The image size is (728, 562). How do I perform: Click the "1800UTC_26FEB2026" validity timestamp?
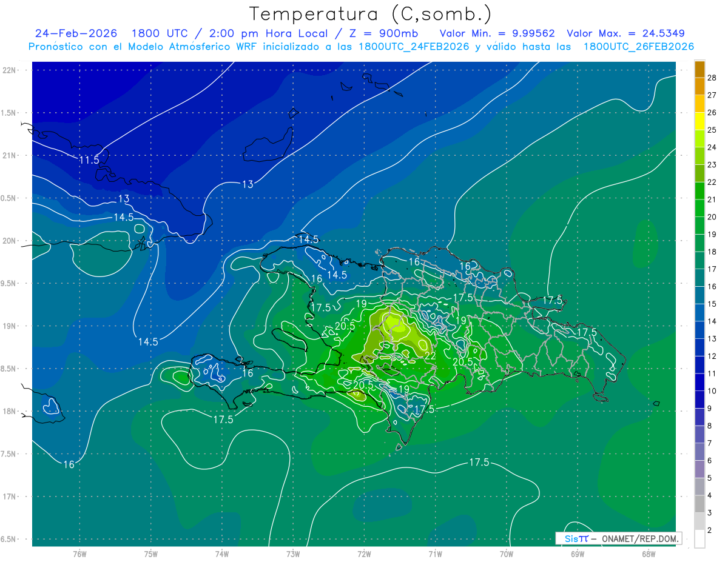639,47
